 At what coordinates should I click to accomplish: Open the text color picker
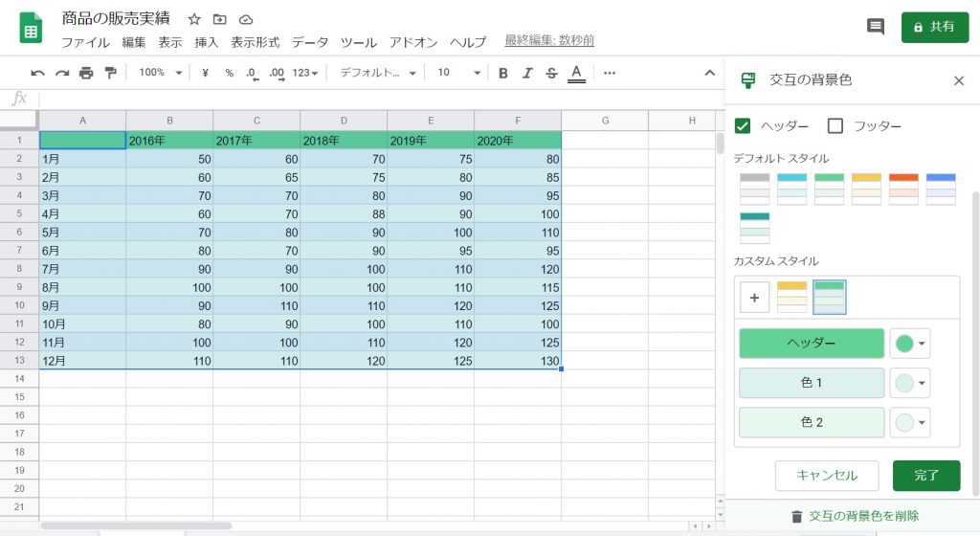coord(576,74)
